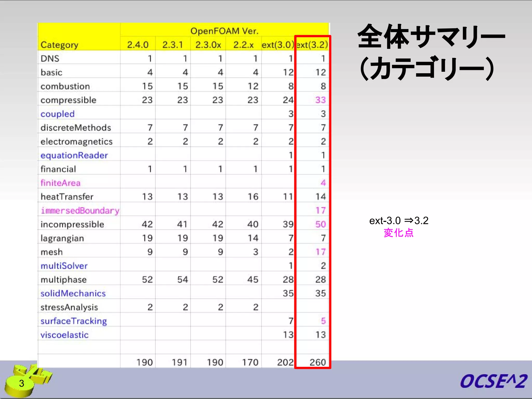The height and width of the screenshot is (399, 532).
Task: Click the surfaceTracking category label
Action: click(x=74, y=321)
